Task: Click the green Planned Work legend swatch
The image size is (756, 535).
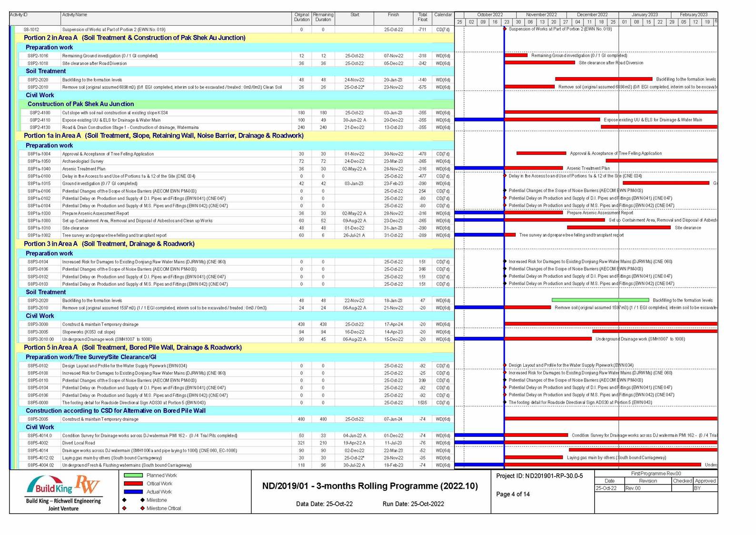Action: 133,475
